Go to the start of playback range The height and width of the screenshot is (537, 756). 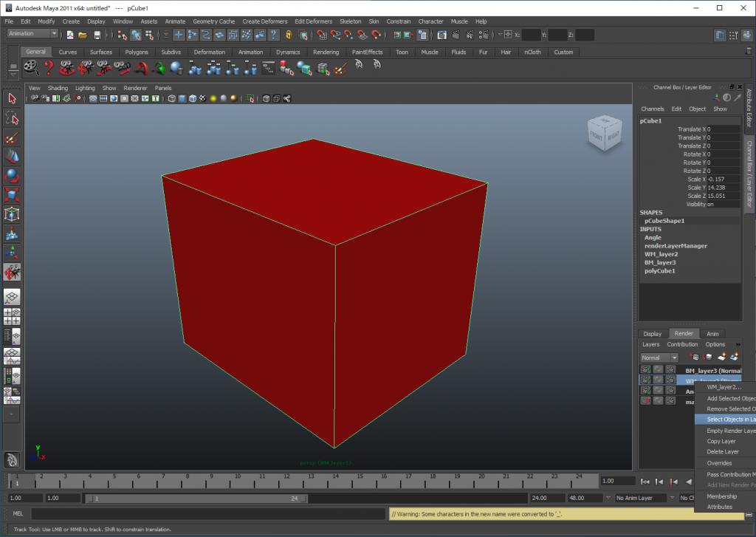(x=645, y=482)
